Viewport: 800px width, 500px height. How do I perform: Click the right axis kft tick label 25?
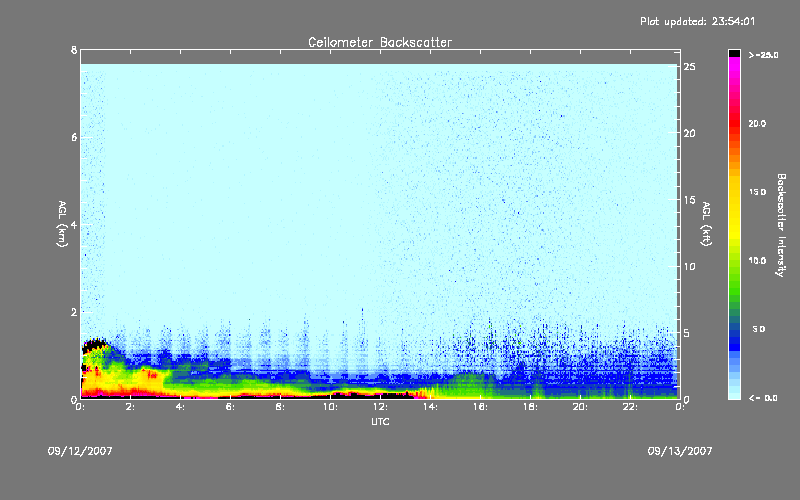[x=690, y=67]
